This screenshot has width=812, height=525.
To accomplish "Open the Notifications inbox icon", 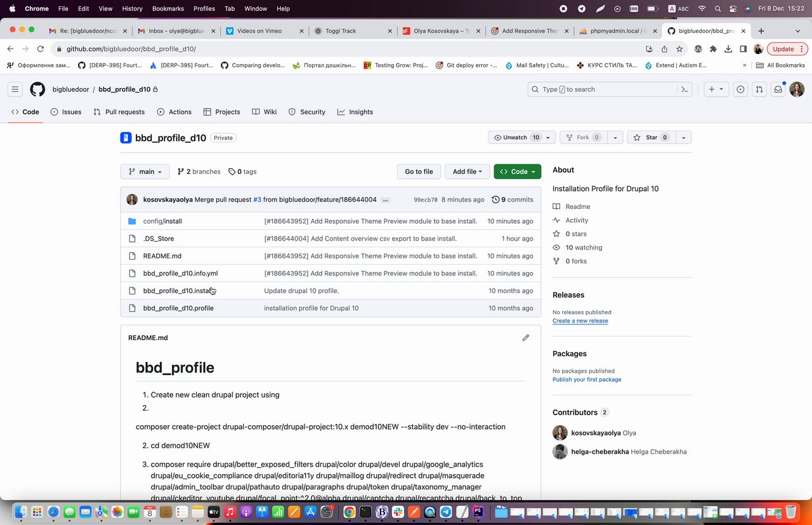I will (778, 90).
